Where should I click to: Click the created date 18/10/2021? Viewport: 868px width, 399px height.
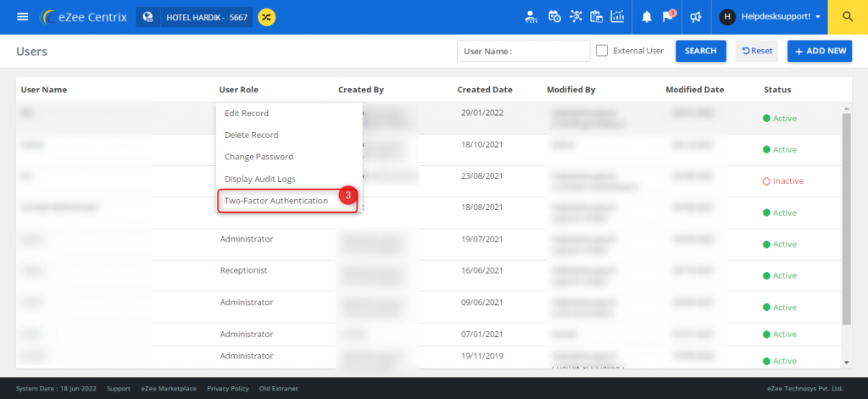(x=482, y=145)
